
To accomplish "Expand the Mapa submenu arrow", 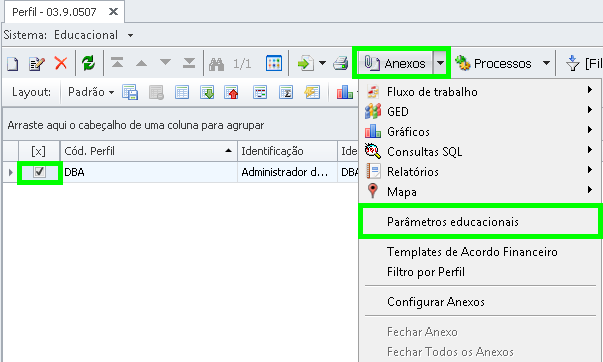I will click(x=590, y=189).
